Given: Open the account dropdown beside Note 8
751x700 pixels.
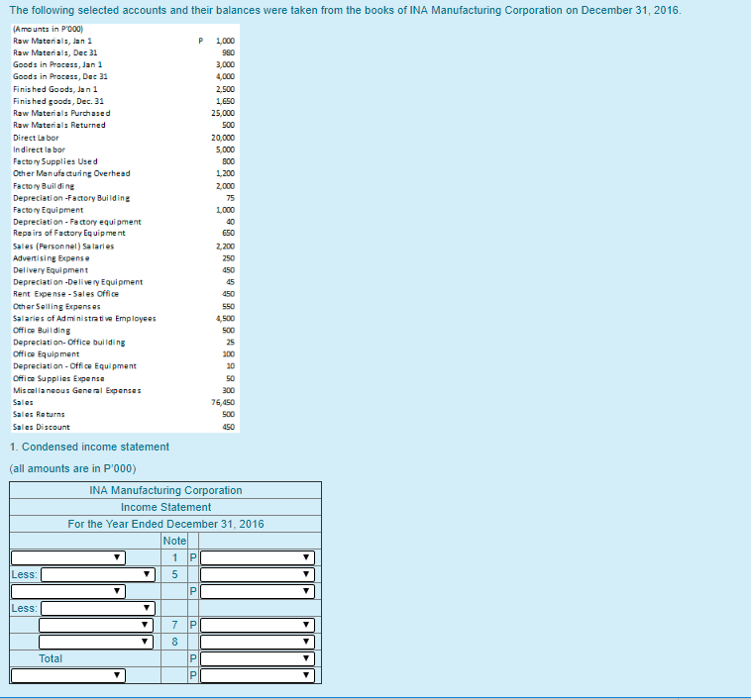Looking at the screenshot, I should pos(96,642).
